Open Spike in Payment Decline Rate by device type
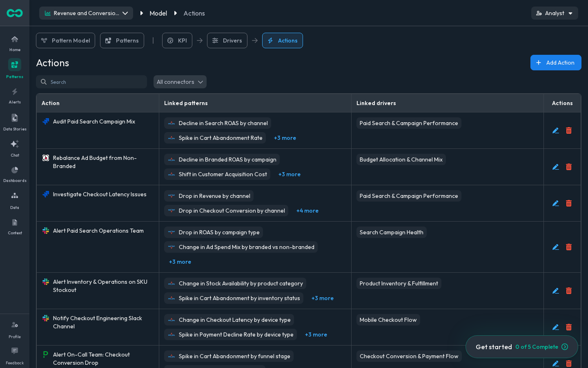 click(x=230, y=334)
